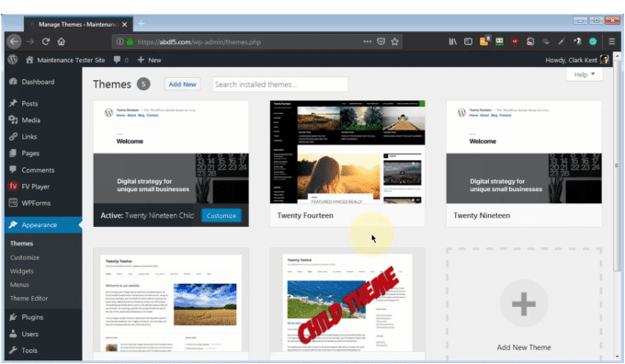Image resolution: width=625 pixels, height=364 pixels.
Task: Click the WordPress logo in admin bar
Action: (13, 60)
